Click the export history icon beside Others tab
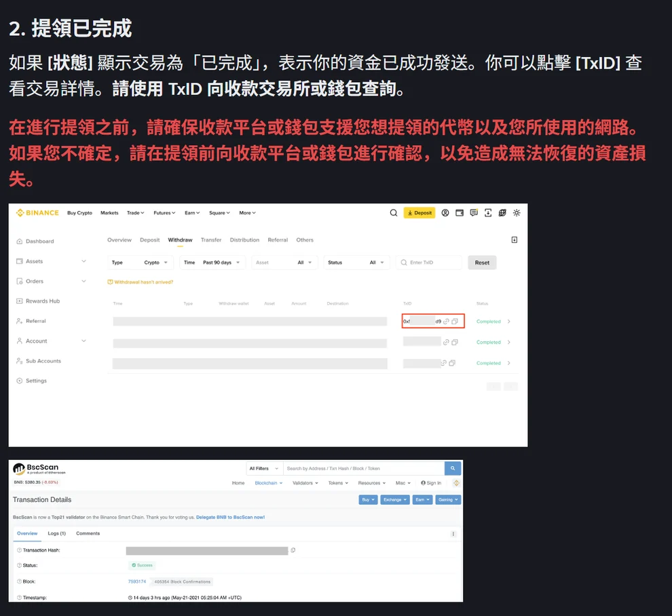This screenshot has width=672, height=616. click(515, 240)
